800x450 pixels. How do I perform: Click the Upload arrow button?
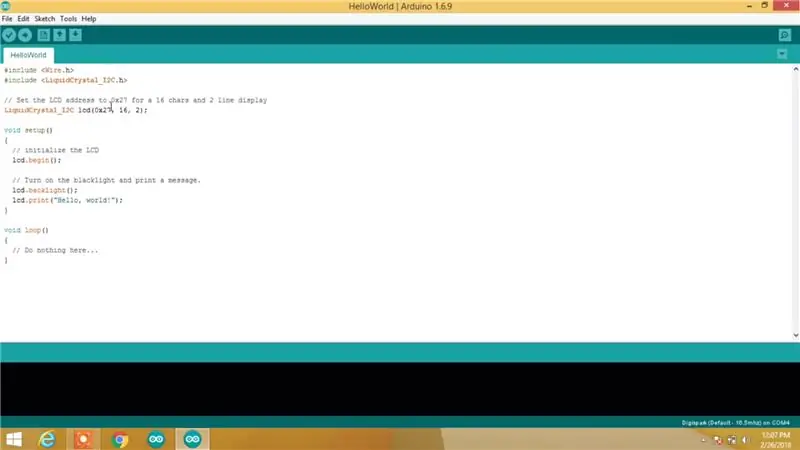(x=25, y=35)
